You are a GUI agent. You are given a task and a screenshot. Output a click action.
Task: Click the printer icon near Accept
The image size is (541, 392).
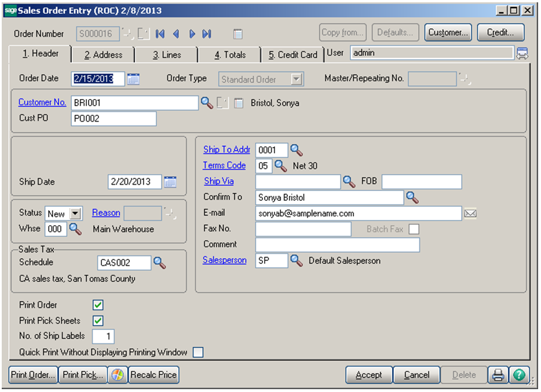click(498, 375)
